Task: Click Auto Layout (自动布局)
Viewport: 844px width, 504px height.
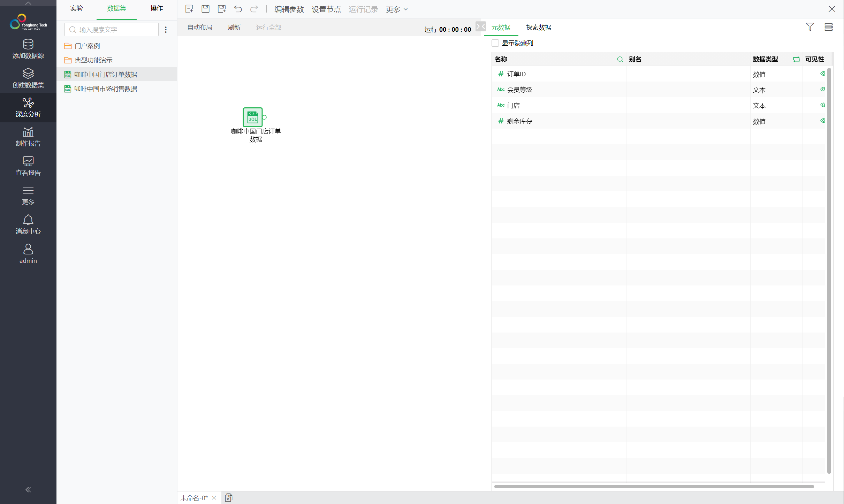Action: [x=200, y=27]
